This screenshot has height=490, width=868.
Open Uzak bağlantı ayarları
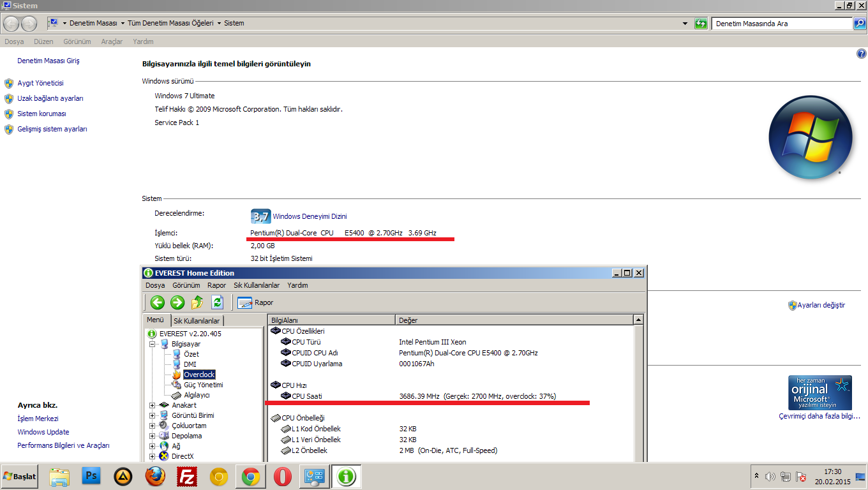pyautogui.click(x=50, y=98)
